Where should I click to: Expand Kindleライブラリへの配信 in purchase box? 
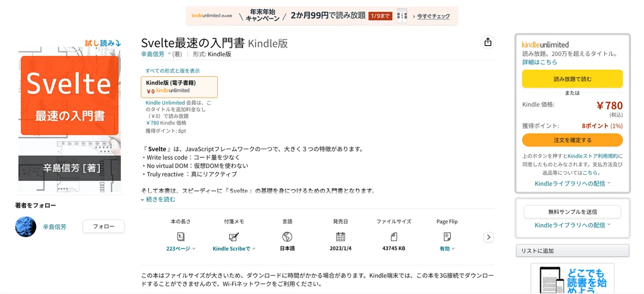click(x=572, y=183)
